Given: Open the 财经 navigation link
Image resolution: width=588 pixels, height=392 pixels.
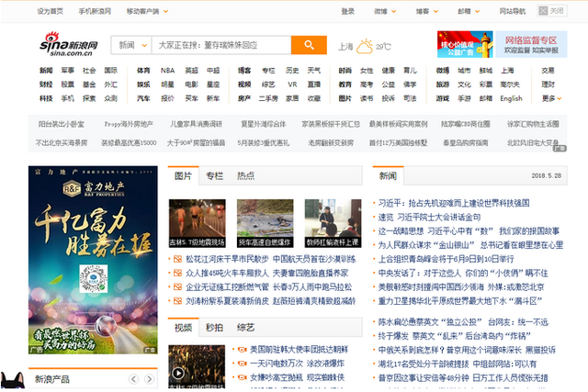Looking at the screenshot, I should coord(46,84).
